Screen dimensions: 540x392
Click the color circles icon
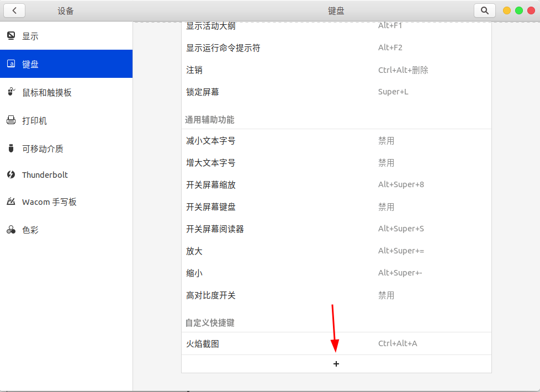[x=11, y=230]
